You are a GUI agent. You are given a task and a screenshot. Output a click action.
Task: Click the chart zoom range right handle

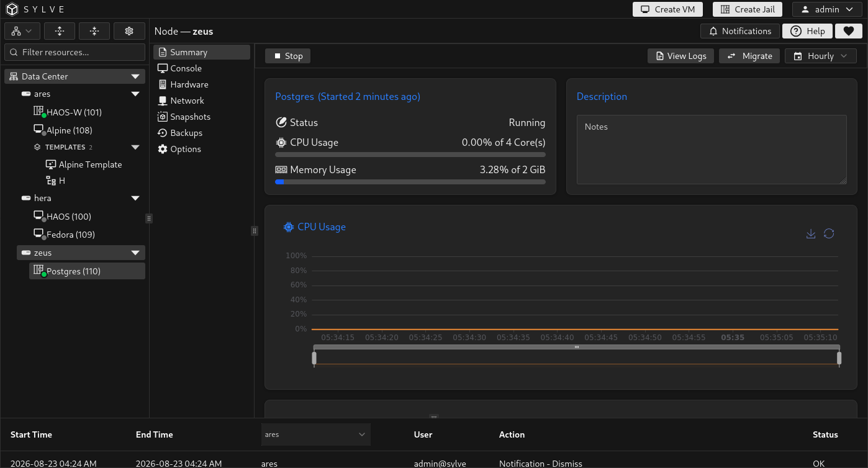coord(839,358)
